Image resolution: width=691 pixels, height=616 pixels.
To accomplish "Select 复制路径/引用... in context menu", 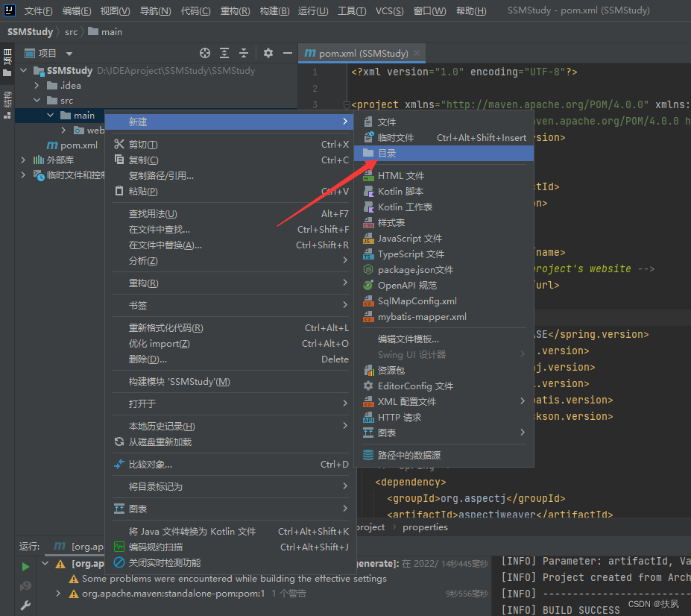I will point(229,175).
